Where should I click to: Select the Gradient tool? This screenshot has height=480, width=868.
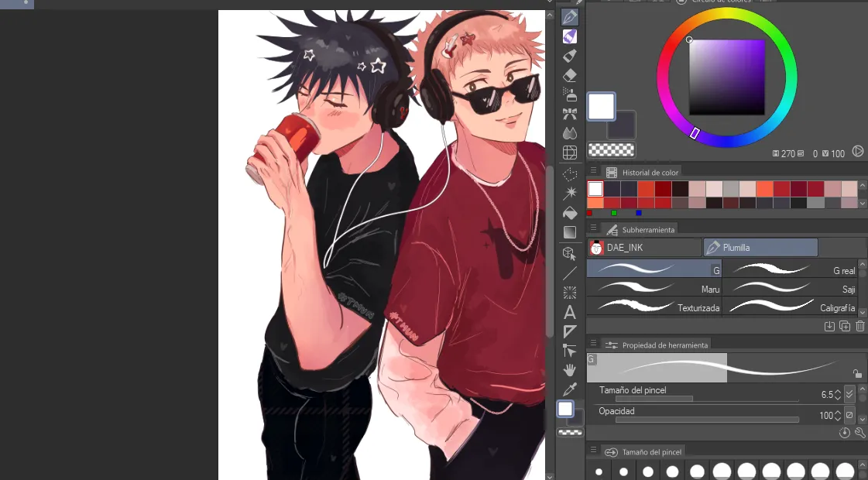(x=570, y=232)
